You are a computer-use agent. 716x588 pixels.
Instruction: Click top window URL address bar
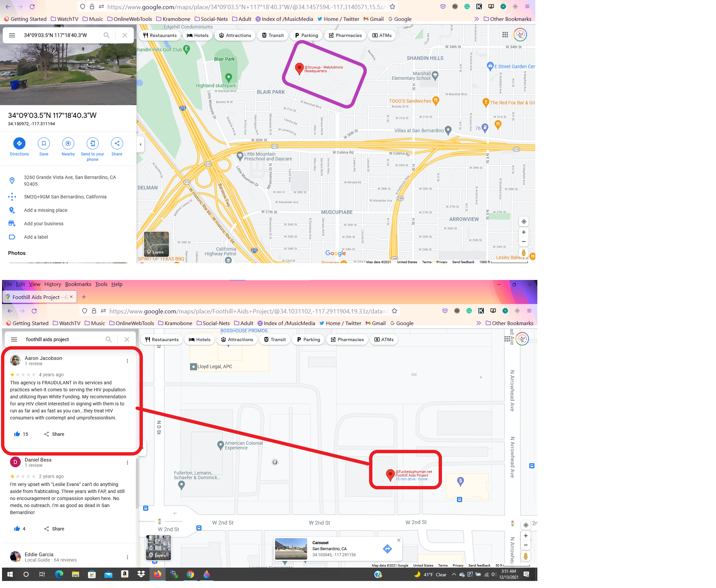(x=246, y=7)
